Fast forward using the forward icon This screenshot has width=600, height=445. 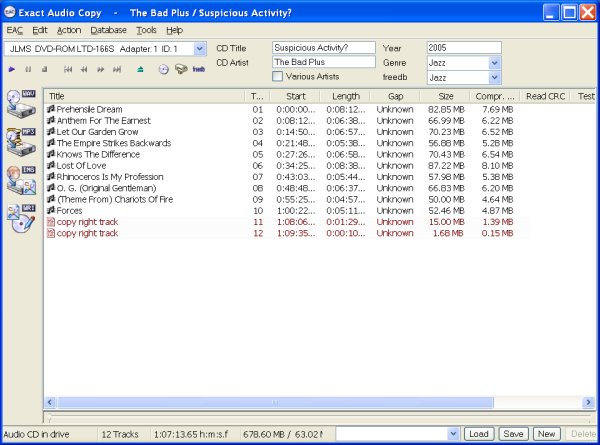101,69
